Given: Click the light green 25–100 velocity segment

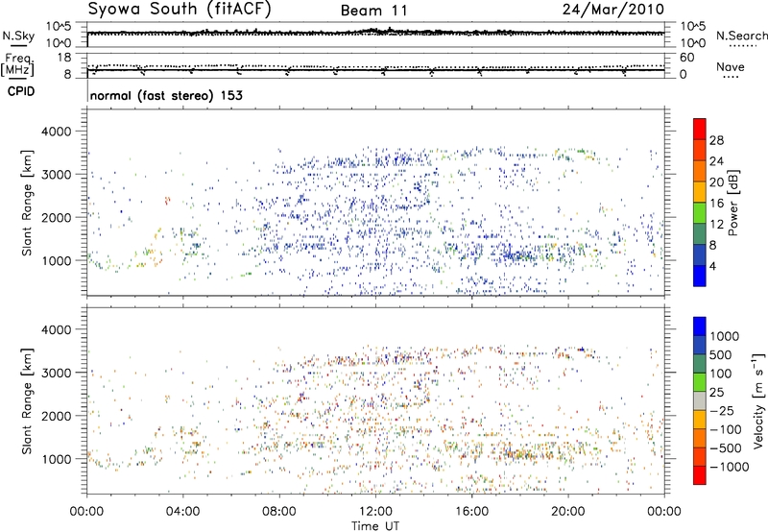Looking at the screenshot, I should [x=700, y=382].
